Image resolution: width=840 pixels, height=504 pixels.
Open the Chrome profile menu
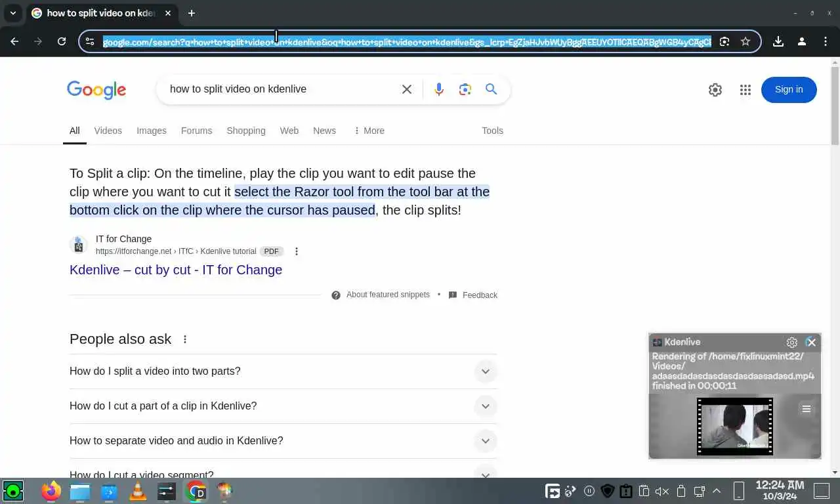coord(802,41)
